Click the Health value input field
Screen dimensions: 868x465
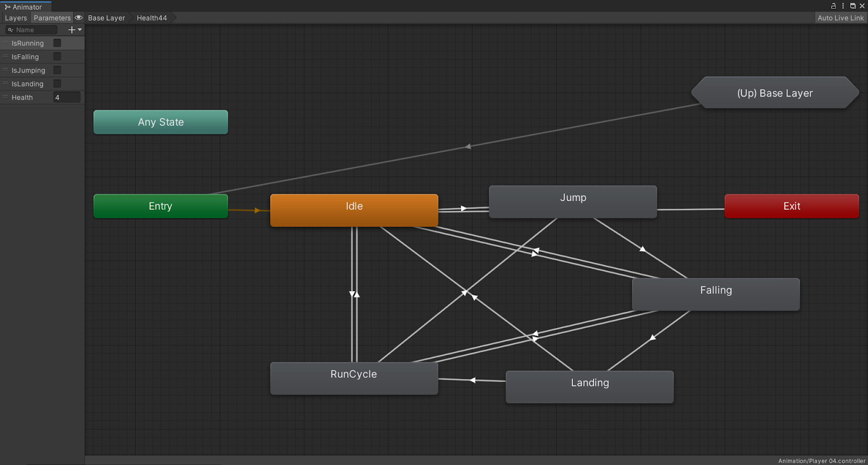pos(67,97)
